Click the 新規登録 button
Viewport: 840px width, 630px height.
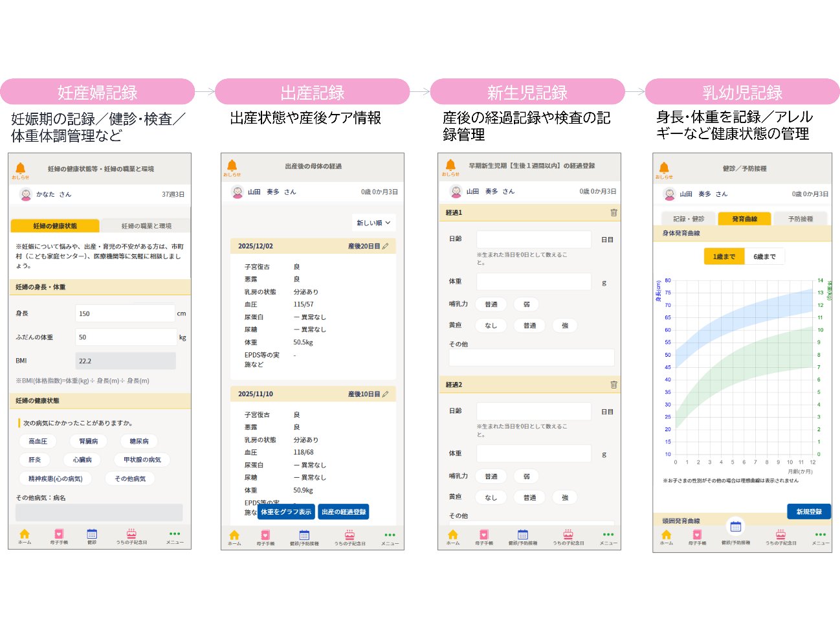pyautogui.click(x=808, y=512)
